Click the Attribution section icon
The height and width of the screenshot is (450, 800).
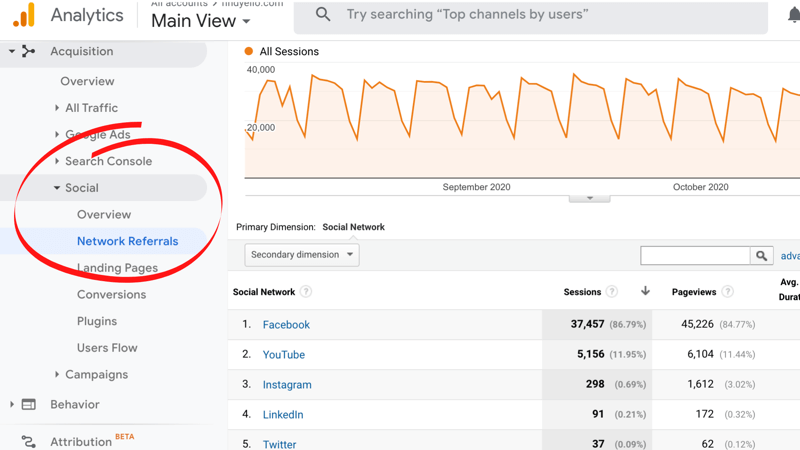point(29,441)
